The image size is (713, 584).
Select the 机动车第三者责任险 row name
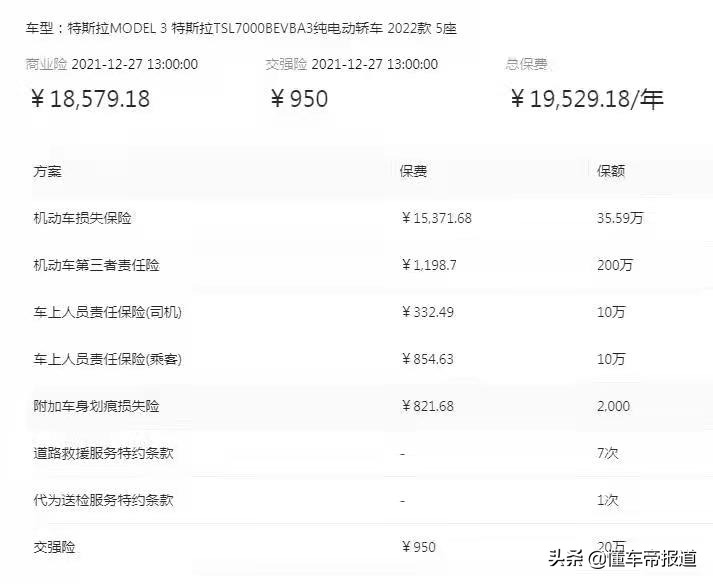(x=96, y=265)
